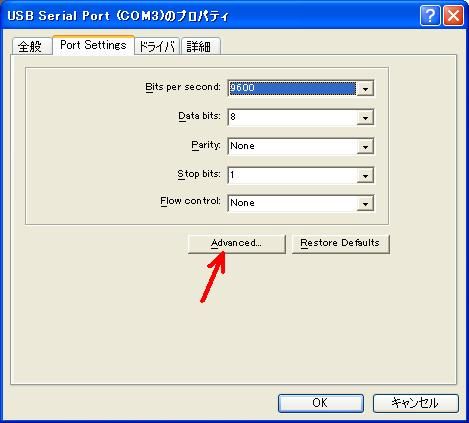The width and height of the screenshot is (469, 423).
Task: Close the properties dialog window
Action: 453,15
